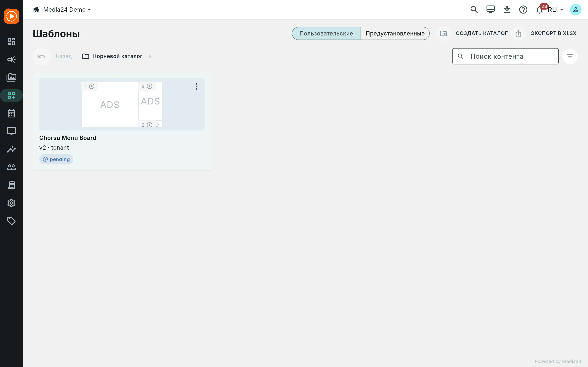The width and height of the screenshot is (588, 367).
Task: Open the users group icon
Action: [11, 167]
